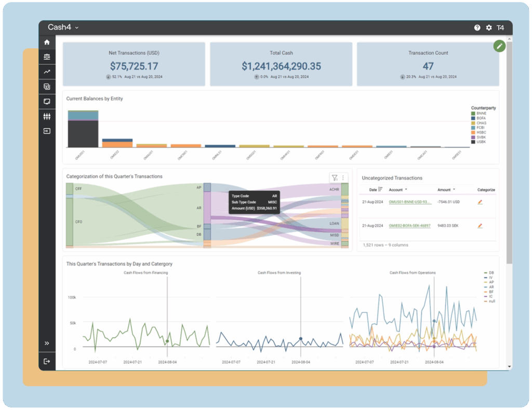
Task: Open account link OMUS01-BNNE-USD-93
Action: click(410, 202)
